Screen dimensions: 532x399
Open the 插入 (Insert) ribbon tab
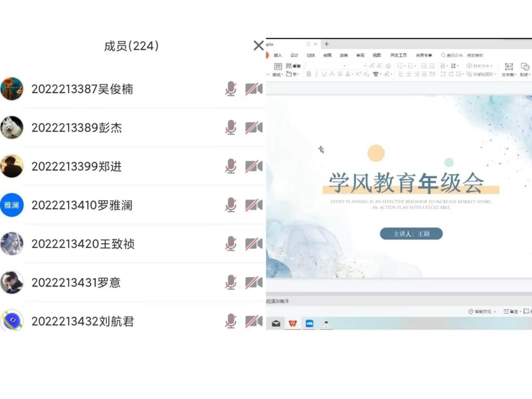pos(278,55)
